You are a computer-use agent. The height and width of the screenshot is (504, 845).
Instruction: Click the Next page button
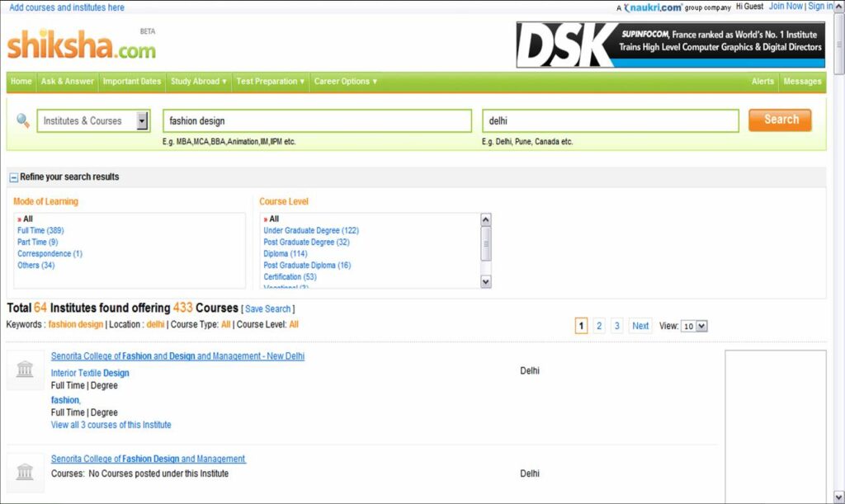[640, 326]
